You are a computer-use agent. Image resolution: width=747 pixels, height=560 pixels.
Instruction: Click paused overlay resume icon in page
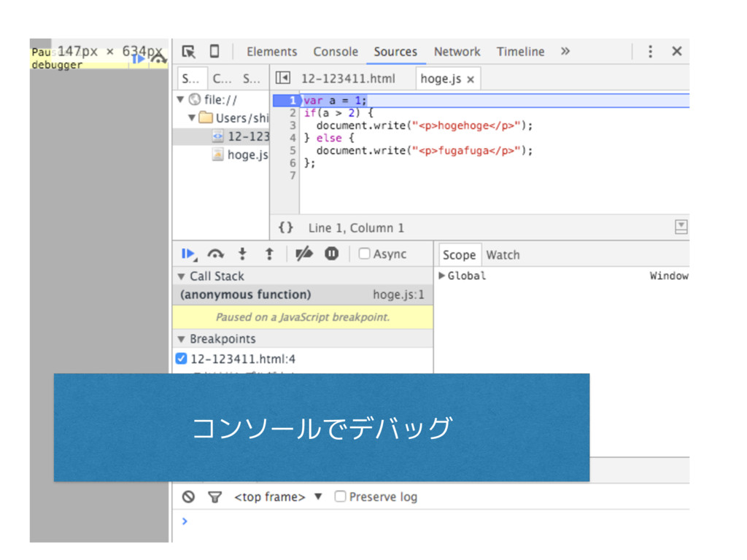pyautogui.click(x=138, y=59)
